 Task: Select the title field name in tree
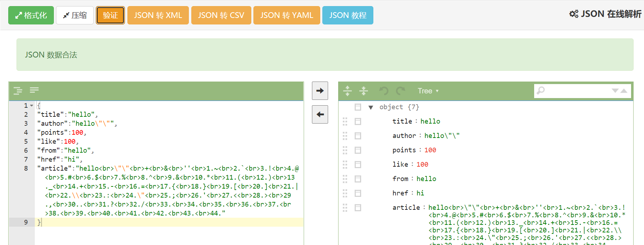tap(402, 121)
